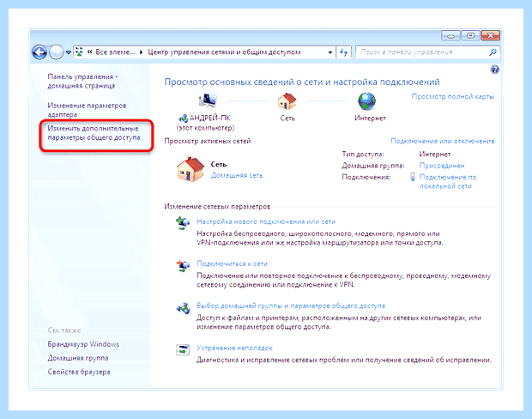This screenshot has width=532, height=419.
Task: Open the 'Устранение неполадок' link
Action: tap(234, 348)
